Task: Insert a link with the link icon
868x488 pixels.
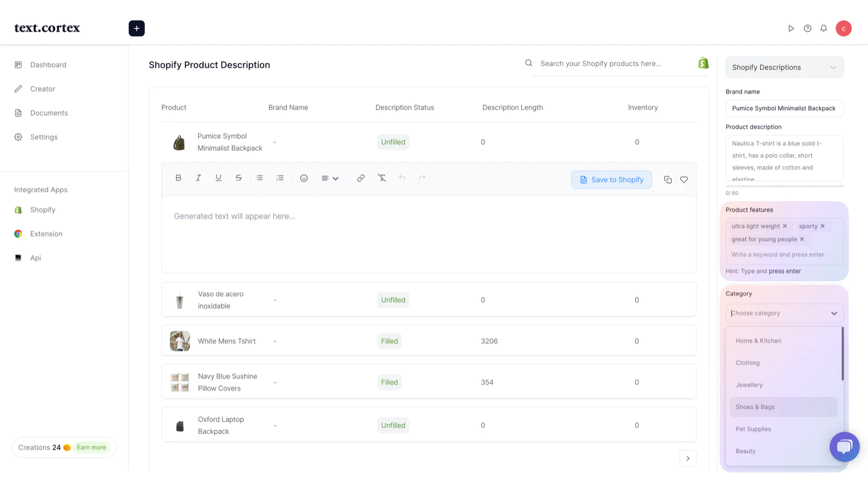Action: 361,178
